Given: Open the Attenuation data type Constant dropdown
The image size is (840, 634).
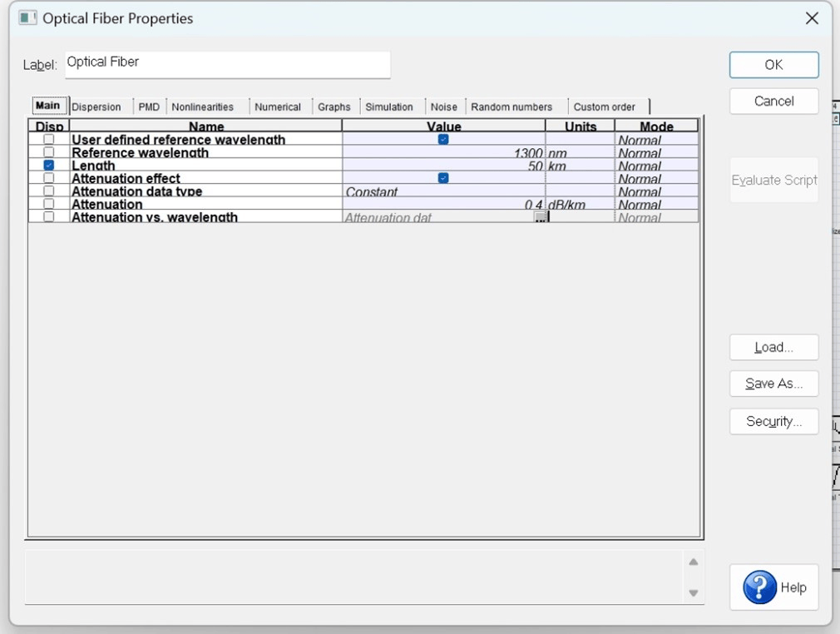Looking at the screenshot, I should pos(443,191).
